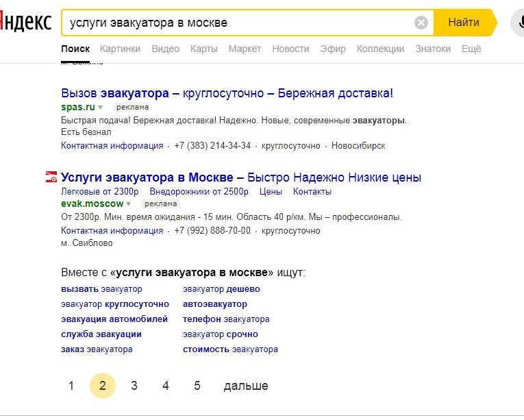Screen dimensions: 524x420
Task: Open the Yandex logo home link
Action: [x=26, y=22]
